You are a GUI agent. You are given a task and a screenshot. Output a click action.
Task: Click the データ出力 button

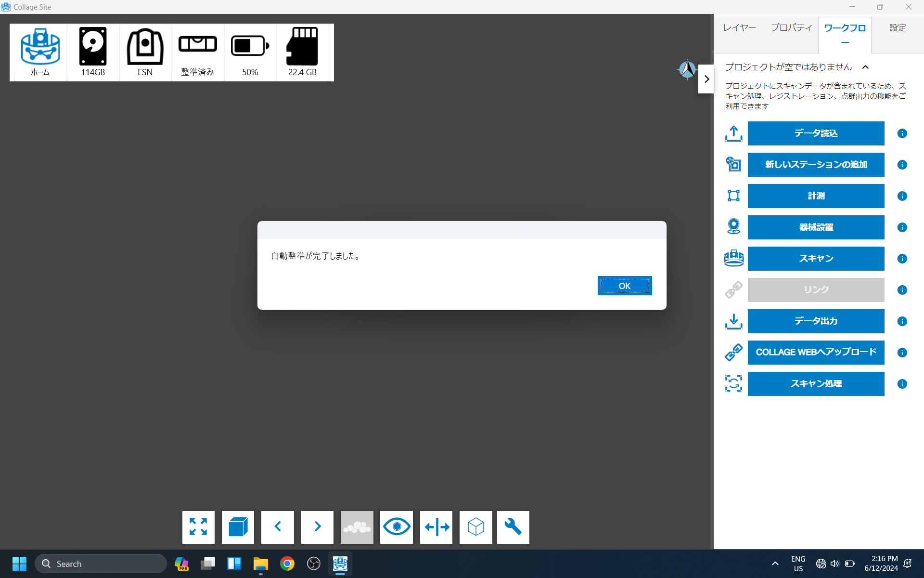coord(816,321)
